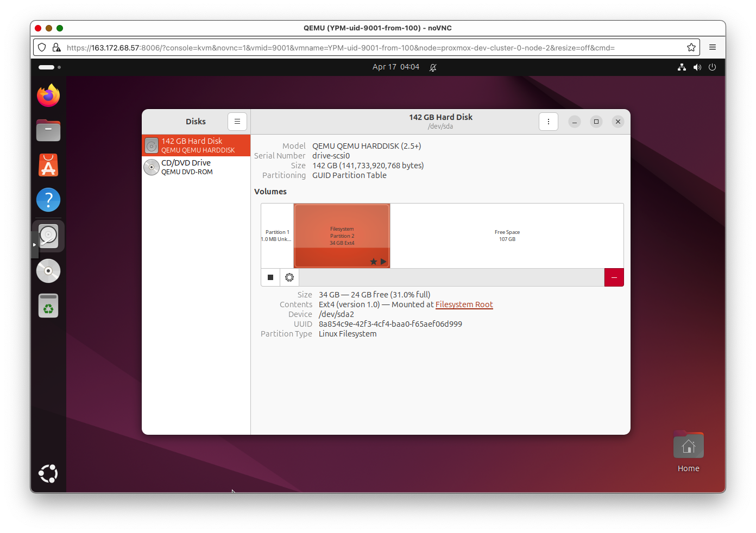Select Partition 1 volume block
The image size is (756, 533).
tap(277, 236)
